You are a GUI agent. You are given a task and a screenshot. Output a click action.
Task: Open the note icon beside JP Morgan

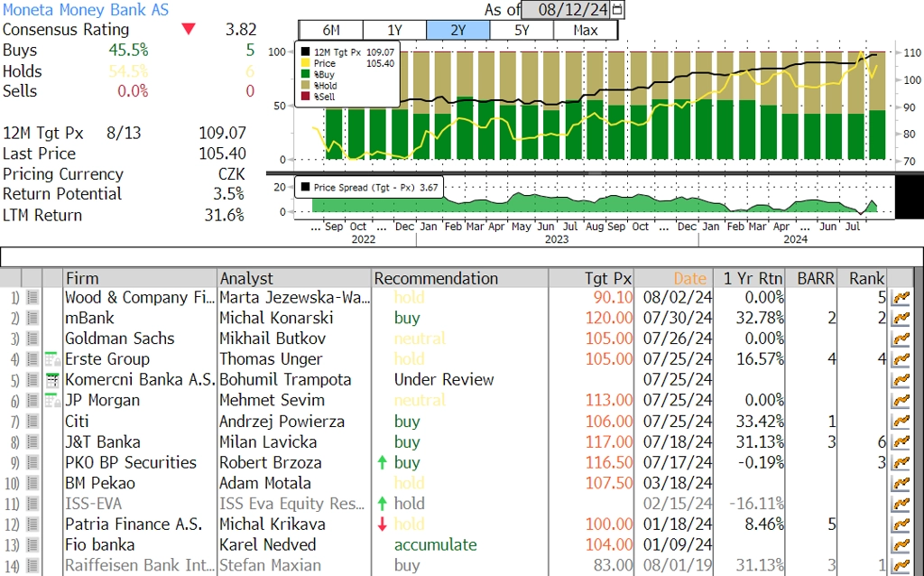pos(52,400)
